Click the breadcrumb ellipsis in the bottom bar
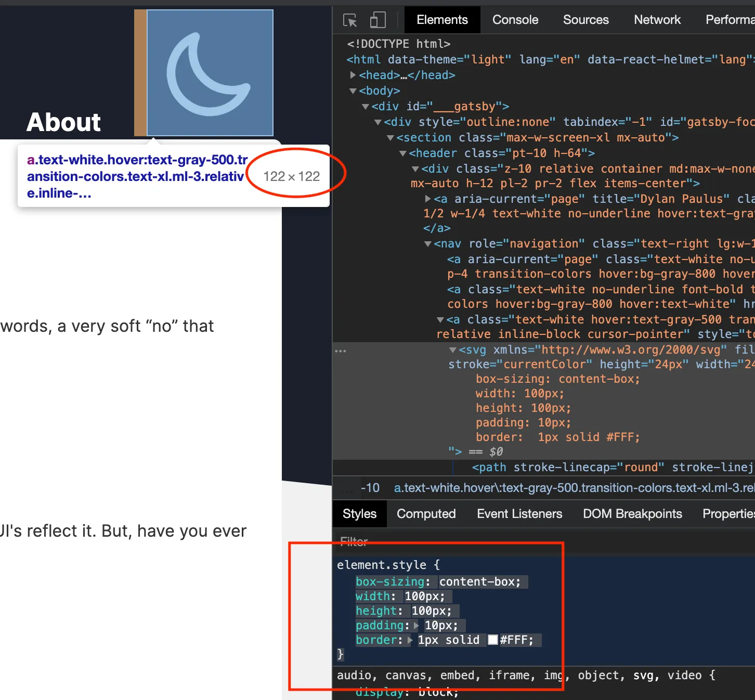The height and width of the screenshot is (700, 755). click(x=347, y=489)
